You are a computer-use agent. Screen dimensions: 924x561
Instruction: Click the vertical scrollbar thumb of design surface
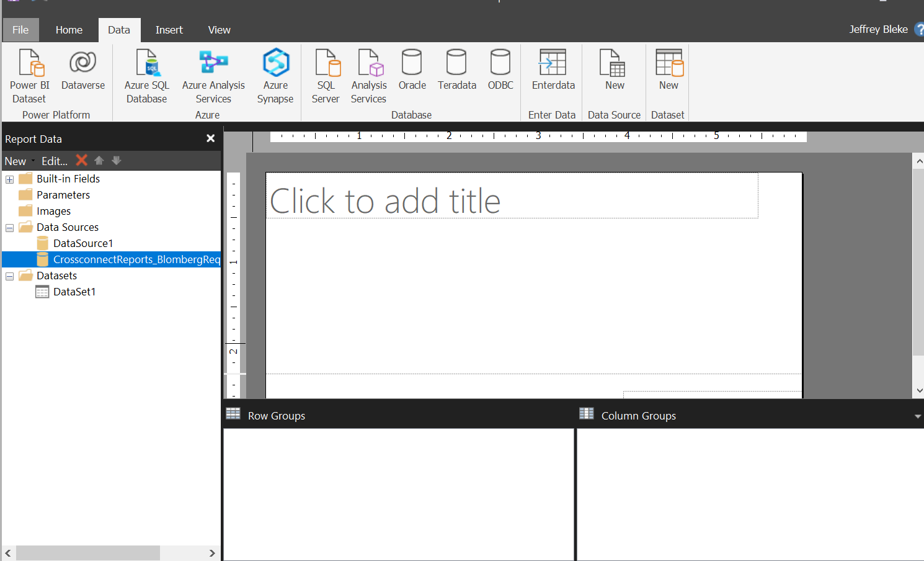point(919,262)
